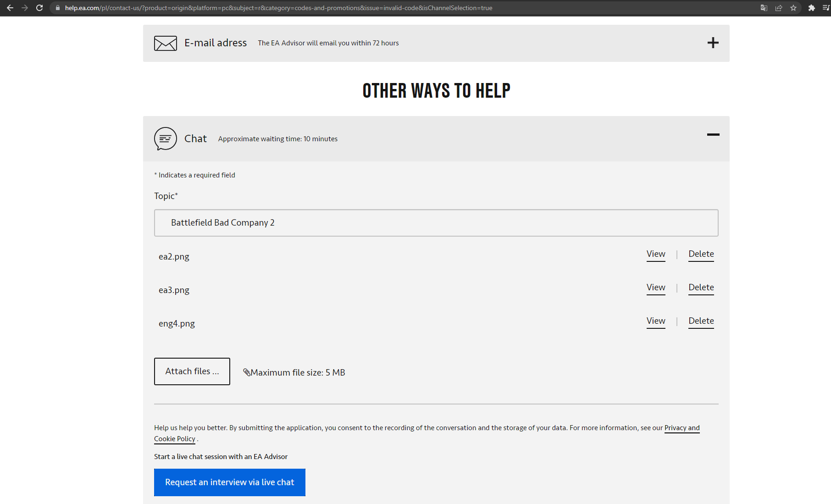The image size is (831, 504).
Task: Collapse the Chat section
Action: click(x=713, y=134)
